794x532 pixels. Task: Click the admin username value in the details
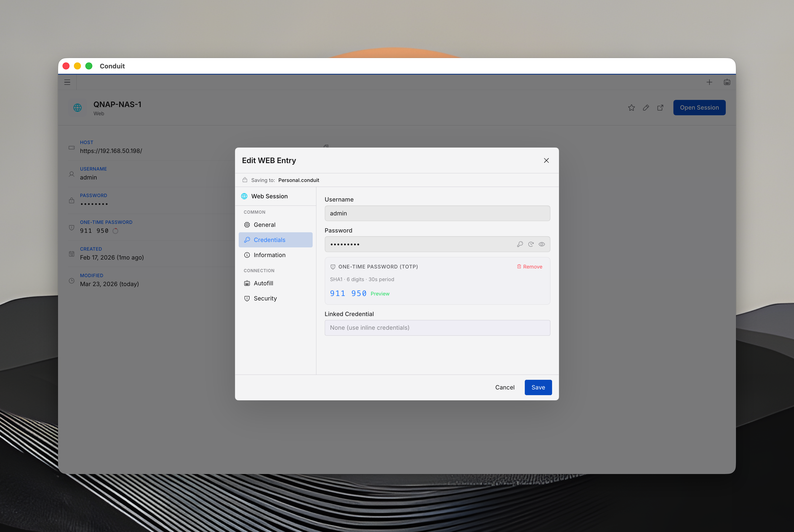point(88,177)
